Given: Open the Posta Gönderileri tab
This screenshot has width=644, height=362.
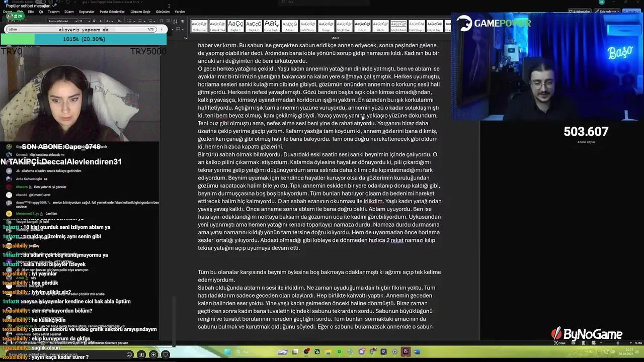Looking at the screenshot, I should [x=113, y=12].
